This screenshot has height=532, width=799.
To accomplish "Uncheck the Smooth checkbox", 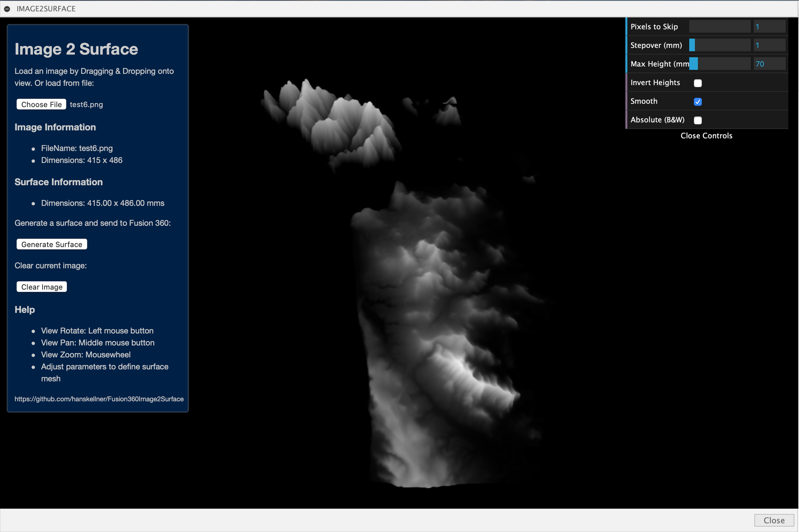I will click(697, 102).
